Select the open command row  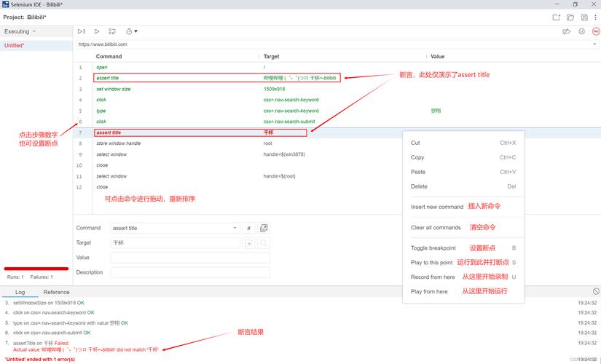pyautogui.click(x=337, y=67)
